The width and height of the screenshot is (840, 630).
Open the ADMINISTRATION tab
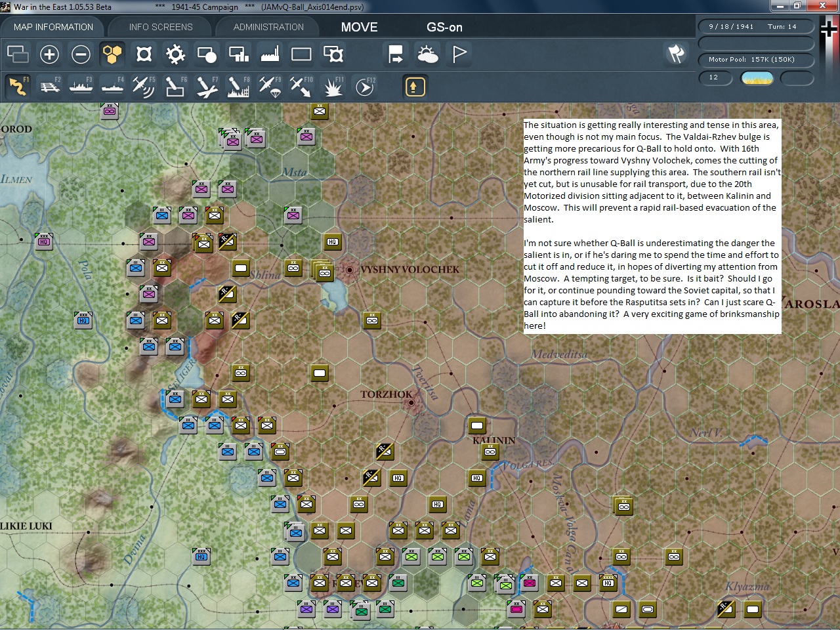click(268, 27)
